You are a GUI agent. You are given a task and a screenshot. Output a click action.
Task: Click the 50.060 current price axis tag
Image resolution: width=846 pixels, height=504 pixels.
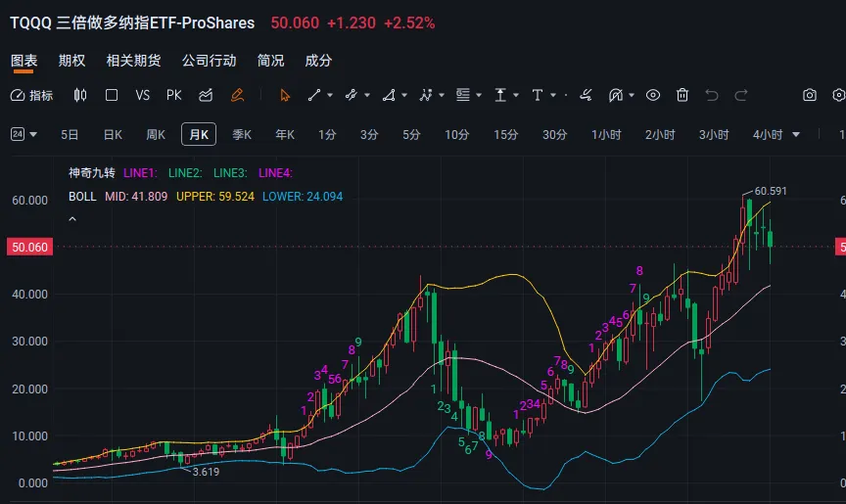pyautogui.click(x=29, y=247)
